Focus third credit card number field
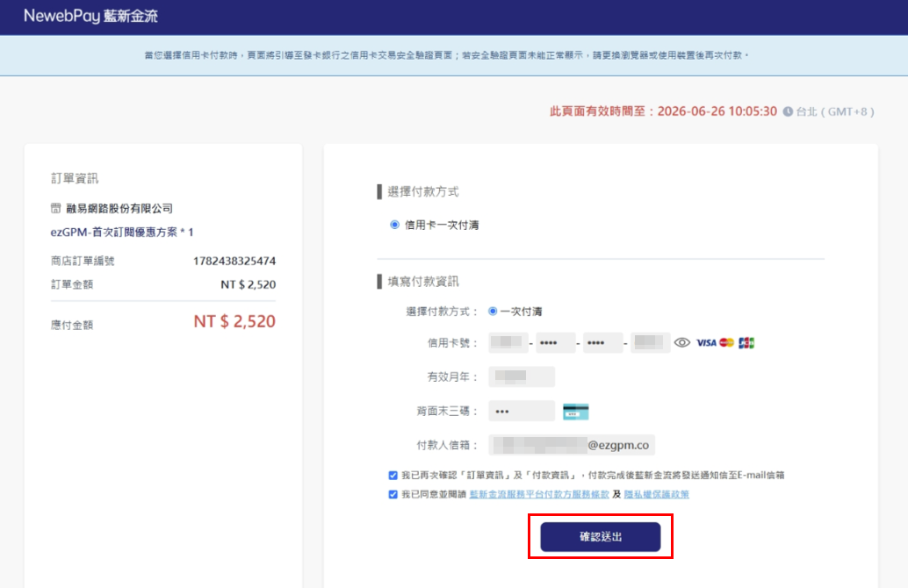Screen dimensions: 908x588 click(x=602, y=342)
